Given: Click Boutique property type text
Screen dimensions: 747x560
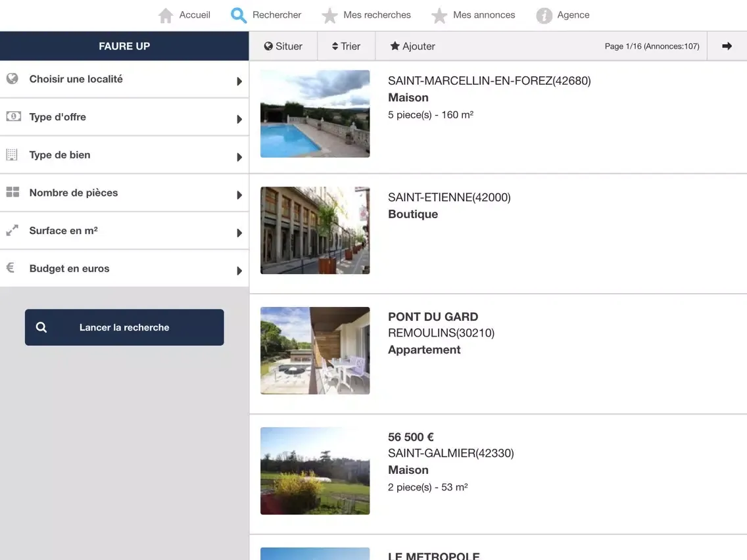Looking at the screenshot, I should tap(413, 214).
